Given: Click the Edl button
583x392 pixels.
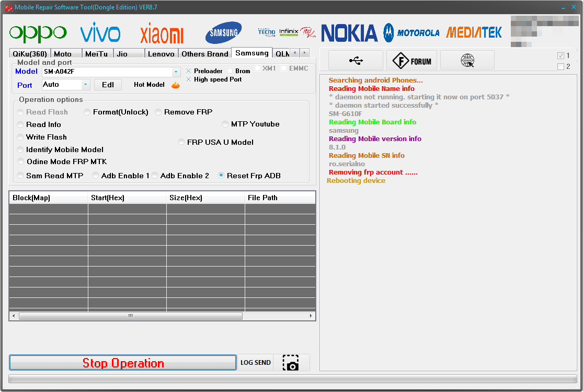Looking at the screenshot, I should tap(108, 85).
